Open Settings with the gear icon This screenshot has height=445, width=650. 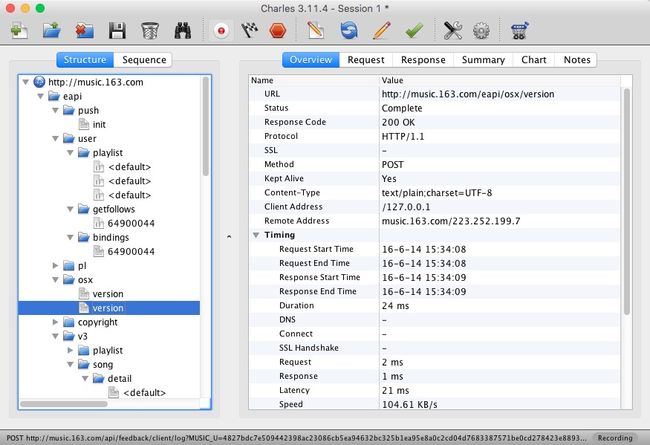tap(481, 31)
